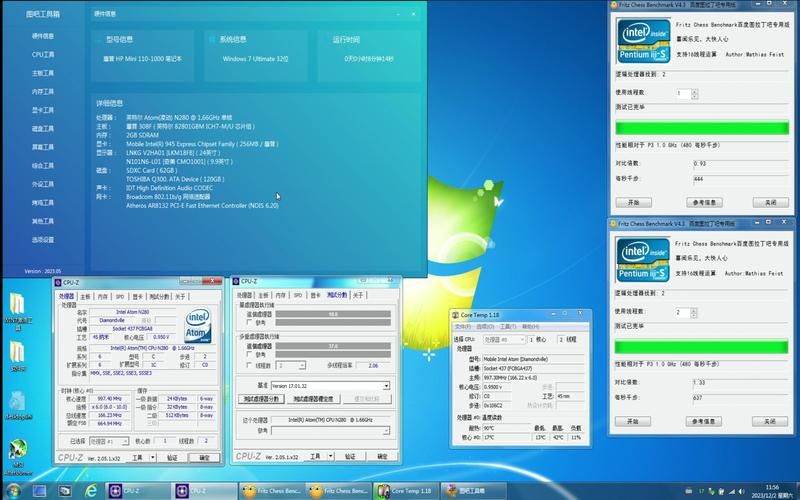
Task: Click 参考信息 button in upper Fritz window
Action: [704, 203]
